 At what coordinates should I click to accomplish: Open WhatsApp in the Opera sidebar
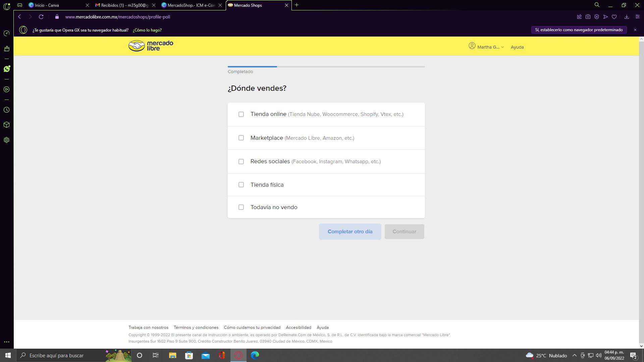click(x=7, y=69)
